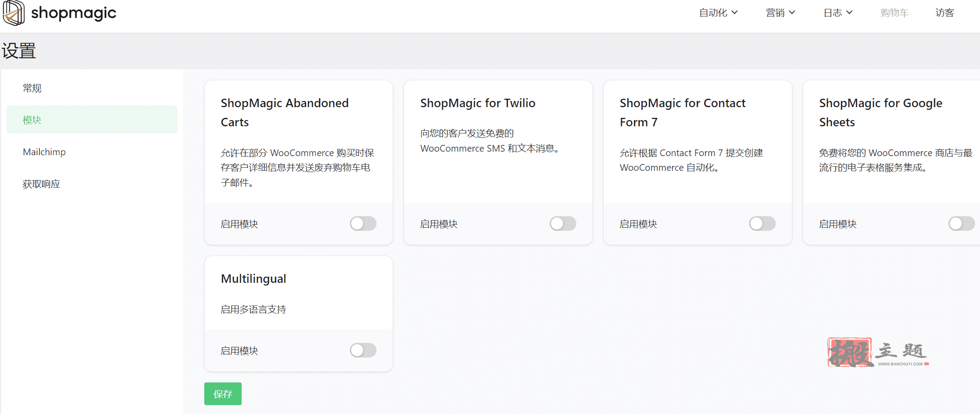Open the 购物车 menu item
980x414 pixels.
895,13
